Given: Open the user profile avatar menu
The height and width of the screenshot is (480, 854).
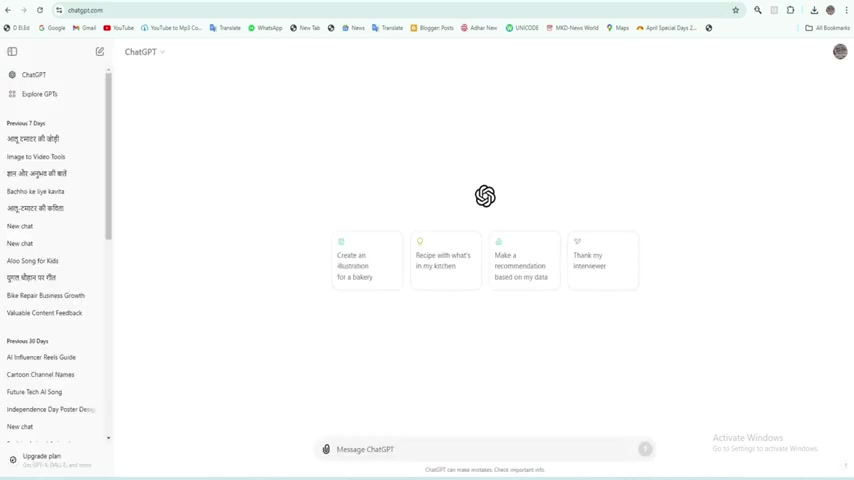Looking at the screenshot, I should tap(840, 52).
